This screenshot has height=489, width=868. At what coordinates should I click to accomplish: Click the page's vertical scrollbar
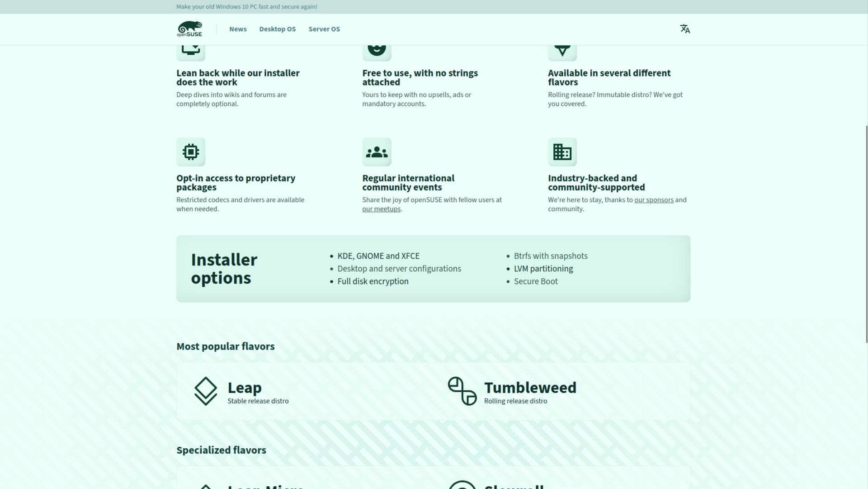pos(866,234)
